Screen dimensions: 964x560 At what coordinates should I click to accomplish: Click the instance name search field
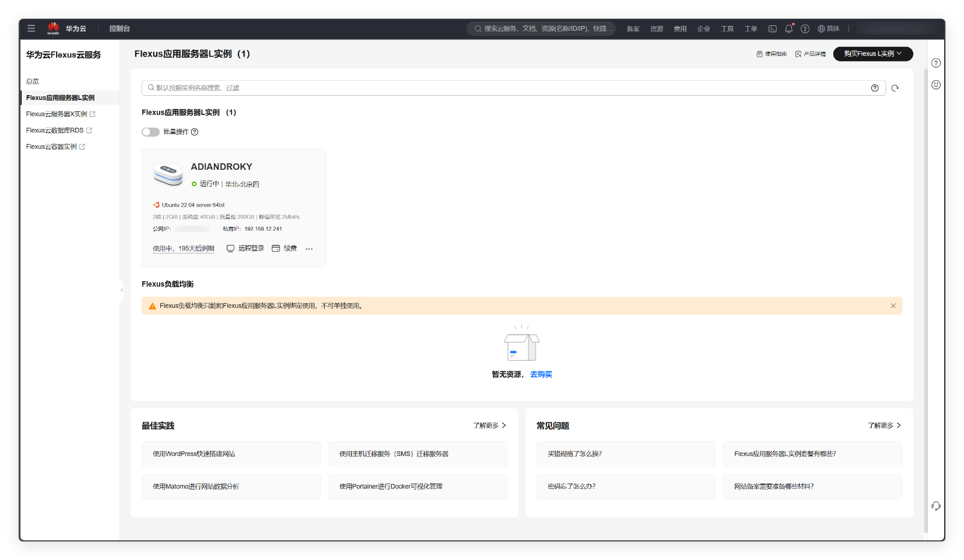pos(506,88)
